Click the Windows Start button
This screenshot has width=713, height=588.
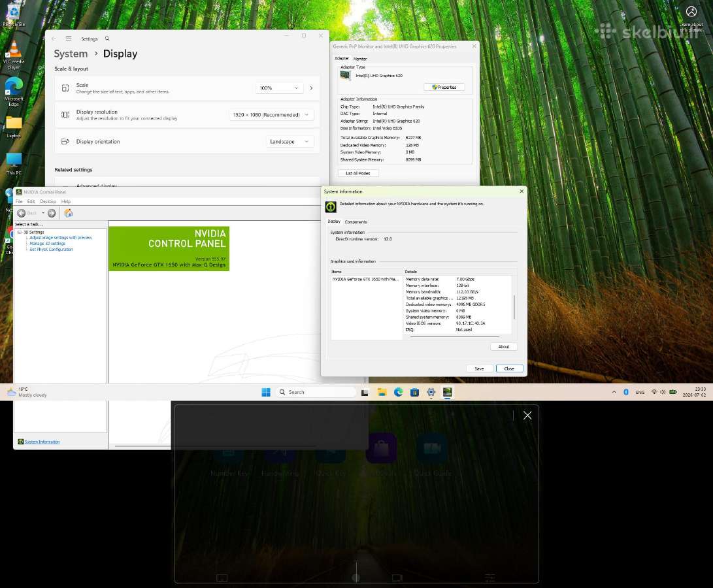[x=266, y=392]
